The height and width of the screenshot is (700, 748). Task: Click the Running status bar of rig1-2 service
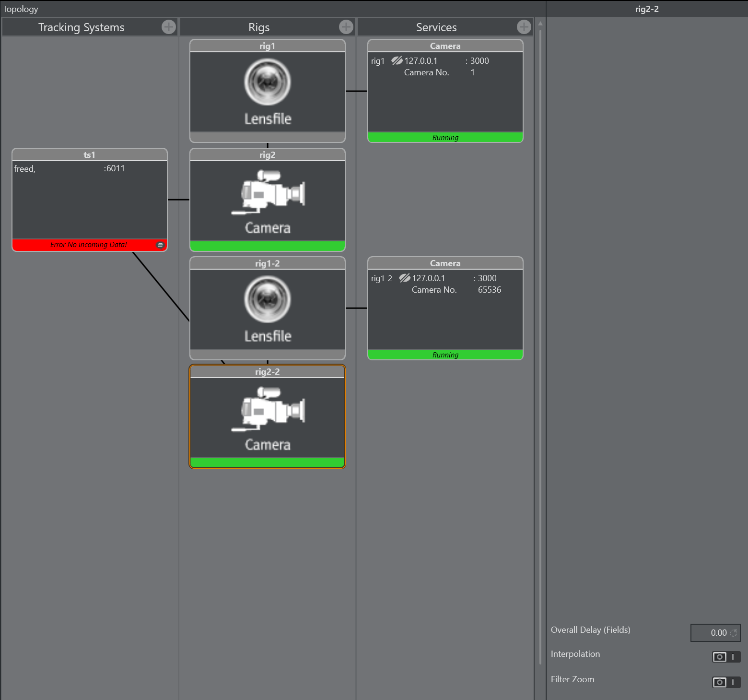click(x=445, y=355)
